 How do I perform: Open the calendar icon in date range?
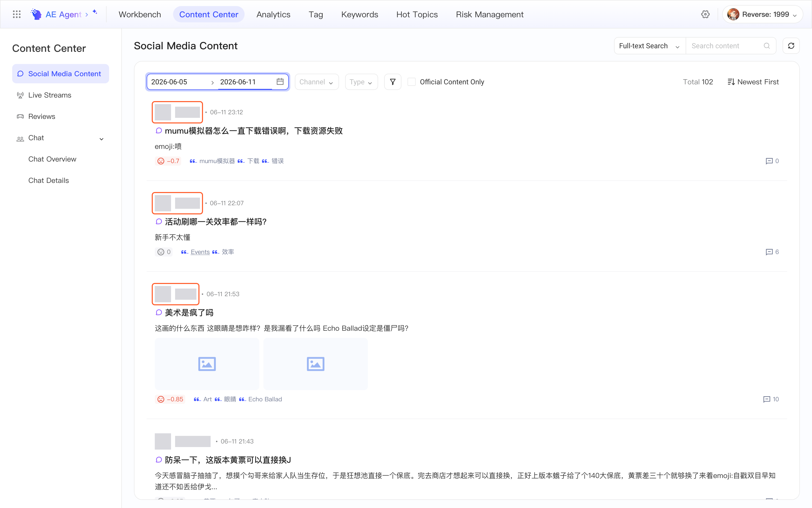tap(280, 82)
